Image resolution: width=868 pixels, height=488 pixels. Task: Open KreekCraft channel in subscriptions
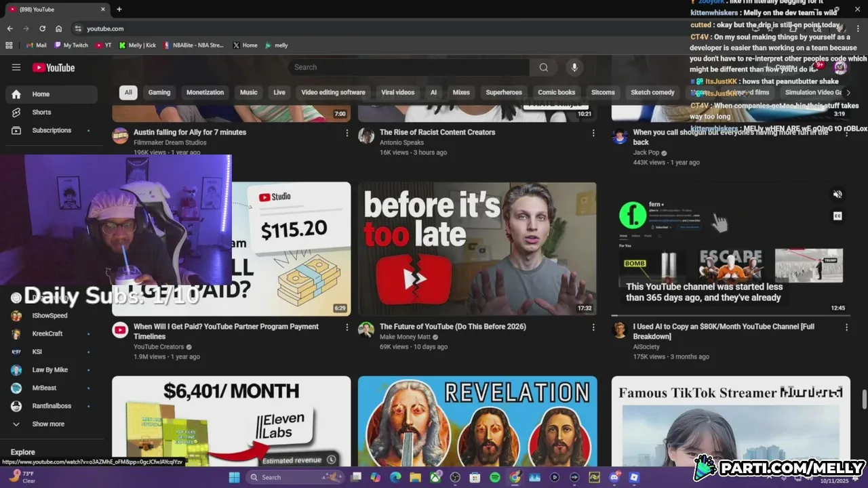click(52, 333)
